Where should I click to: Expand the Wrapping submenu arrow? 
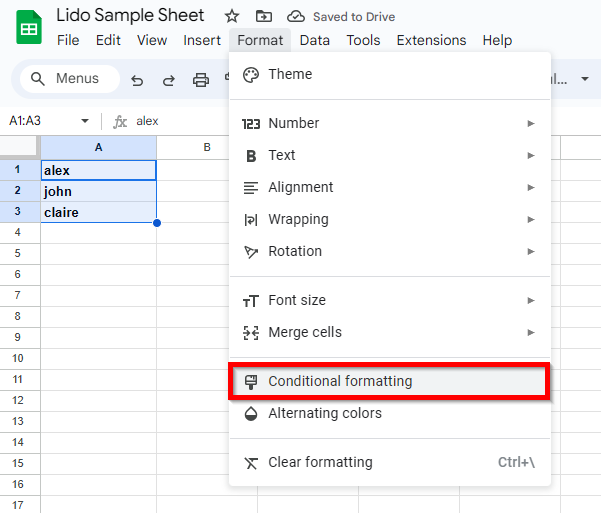click(530, 219)
